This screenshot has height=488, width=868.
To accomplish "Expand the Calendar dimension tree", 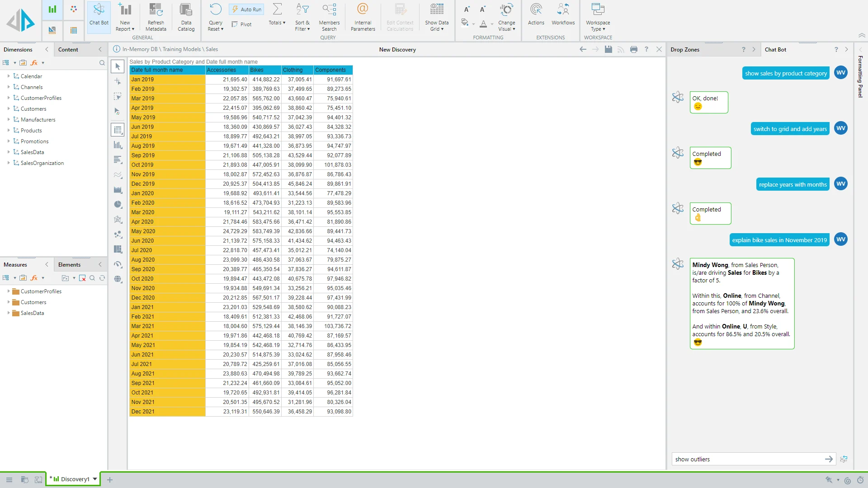I will tap(9, 76).
